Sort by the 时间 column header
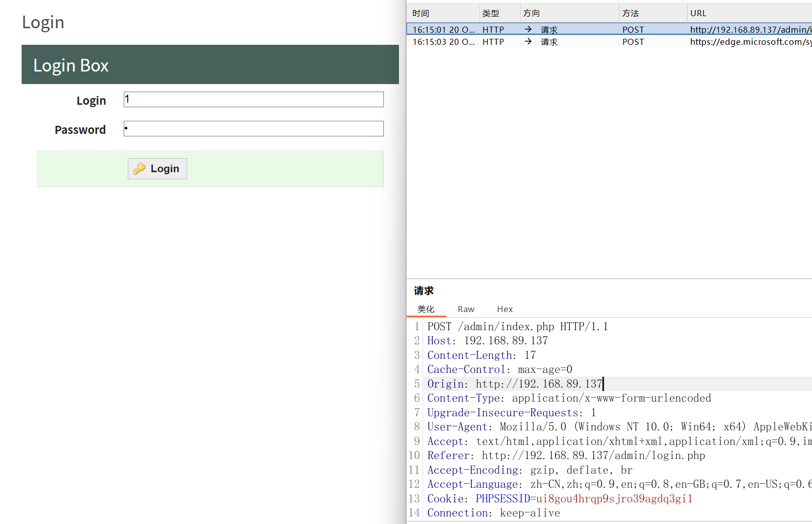The width and height of the screenshot is (812, 524). (443, 13)
